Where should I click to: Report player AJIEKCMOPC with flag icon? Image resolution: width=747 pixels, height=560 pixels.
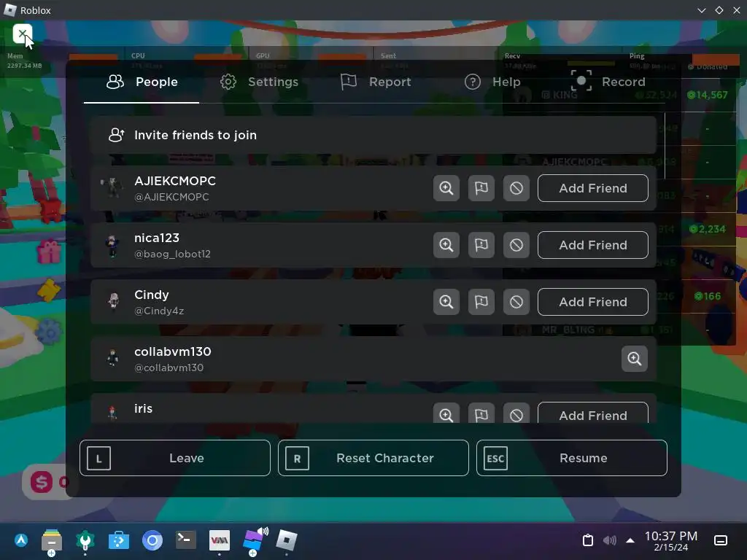[481, 188]
